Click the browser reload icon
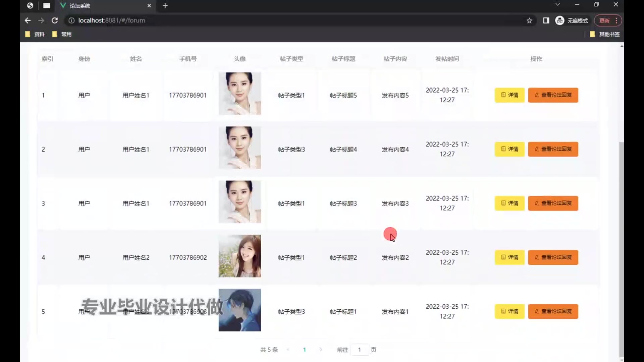This screenshot has height=362, width=644. [x=55, y=20]
